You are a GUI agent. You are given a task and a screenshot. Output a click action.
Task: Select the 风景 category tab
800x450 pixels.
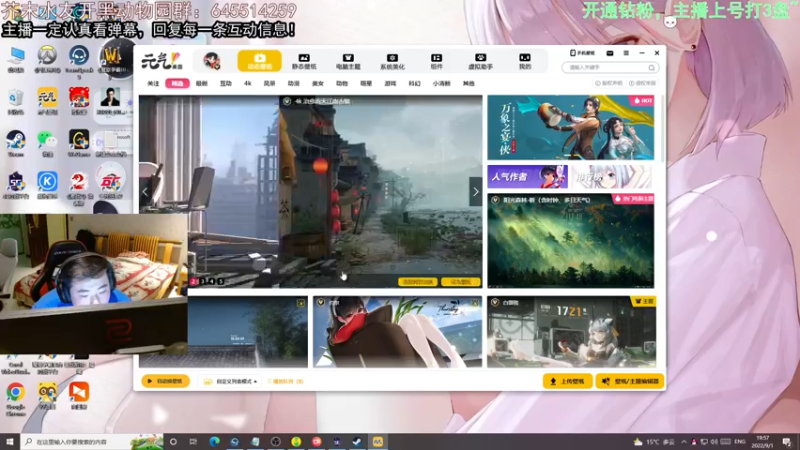point(269,83)
